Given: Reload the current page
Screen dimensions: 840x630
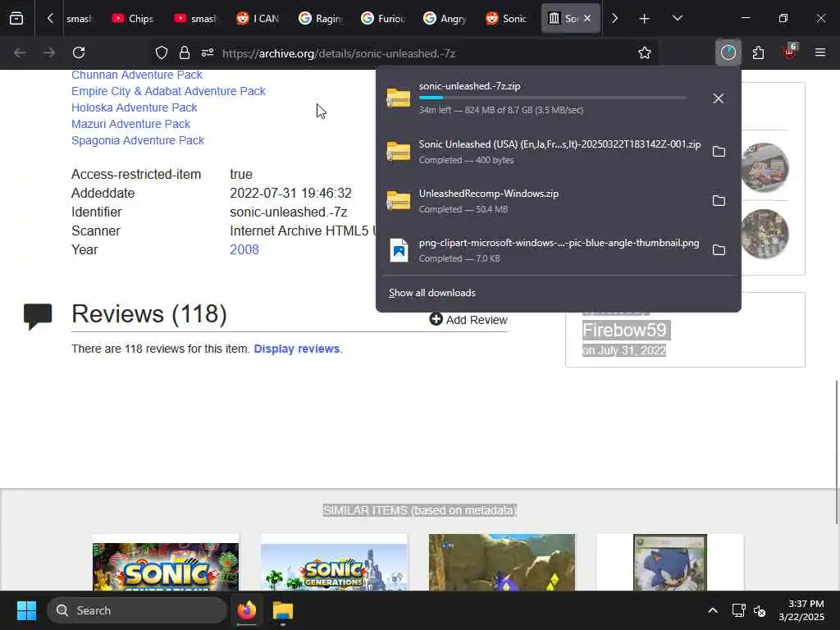Looking at the screenshot, I should pos(79,52).
